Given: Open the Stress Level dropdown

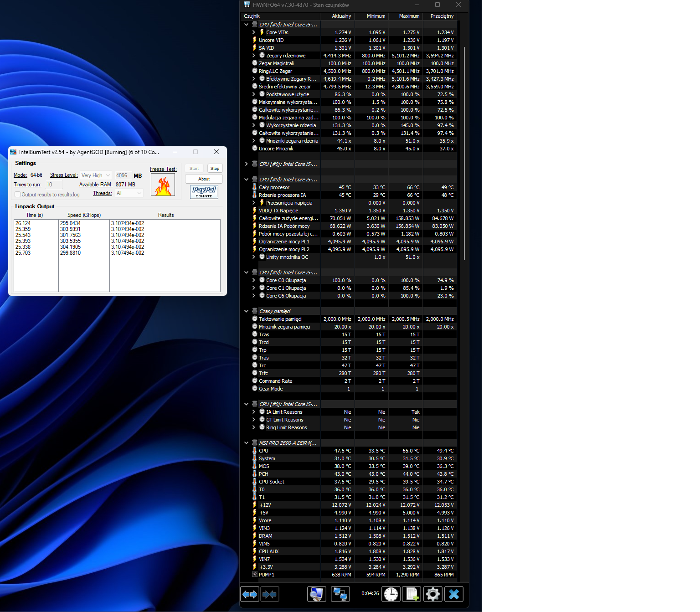Looking at the screenshot, I should tap(96, 175).
